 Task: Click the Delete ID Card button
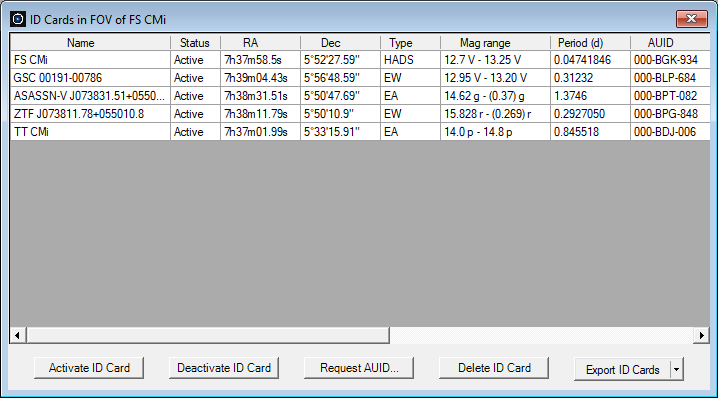click(494, 368)
